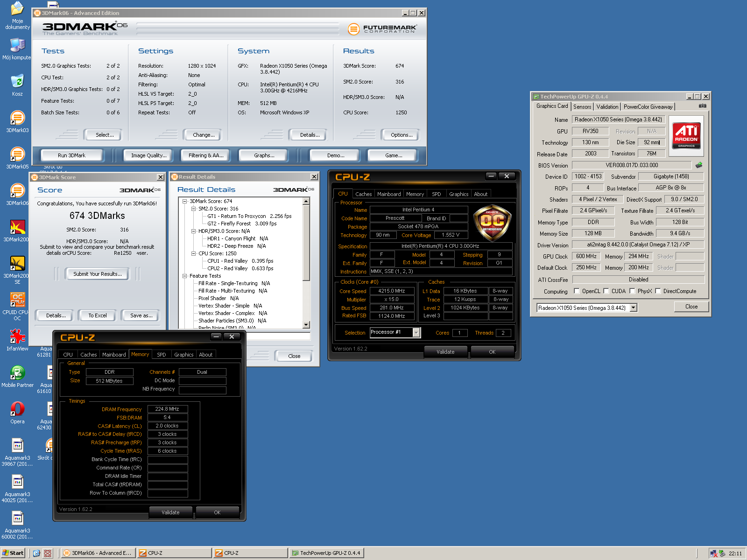Click the Run 3DMark button
747x560 pixels.
point(71,155)
